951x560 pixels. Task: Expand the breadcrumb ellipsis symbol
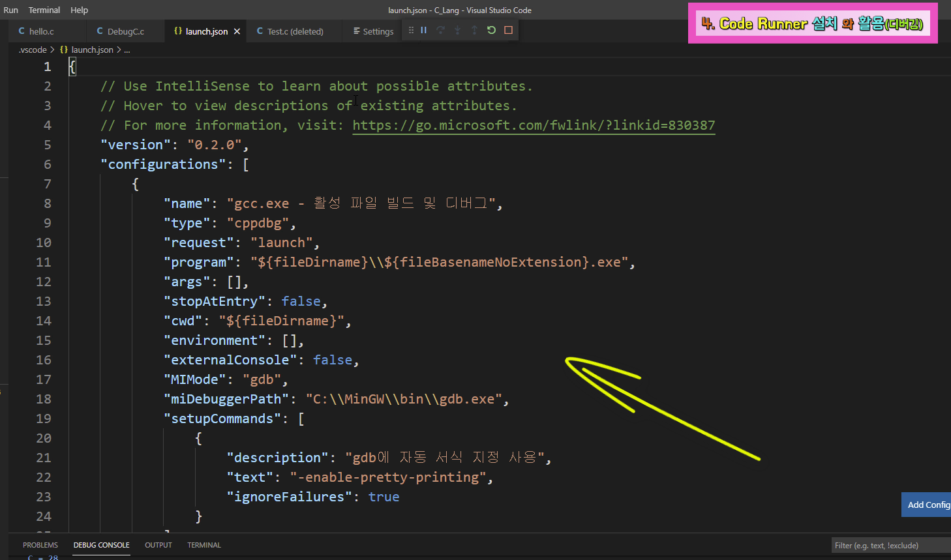[x=127, y=50]
